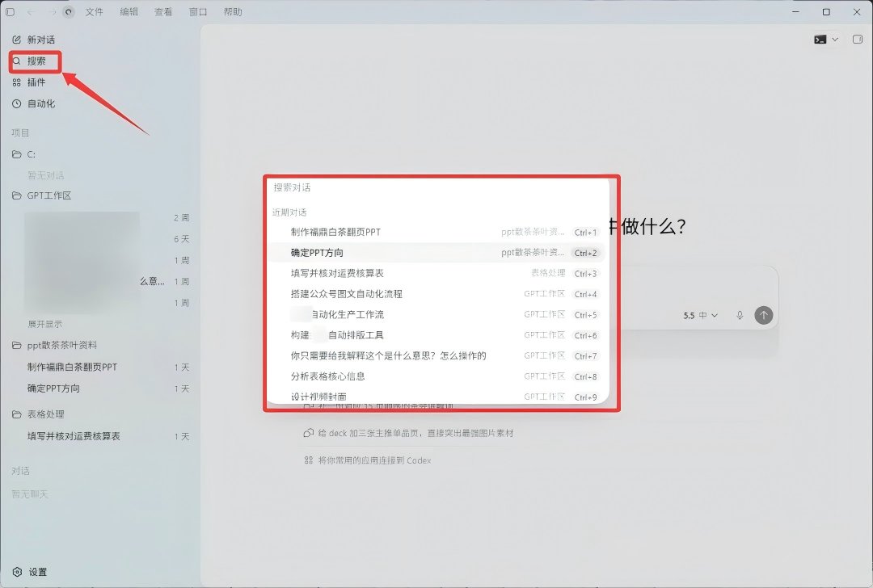Image resolution: width=873 pixels, height=588 pixels.
Task: Toggle the right side panel icon
Action: (x=858, y=39)
